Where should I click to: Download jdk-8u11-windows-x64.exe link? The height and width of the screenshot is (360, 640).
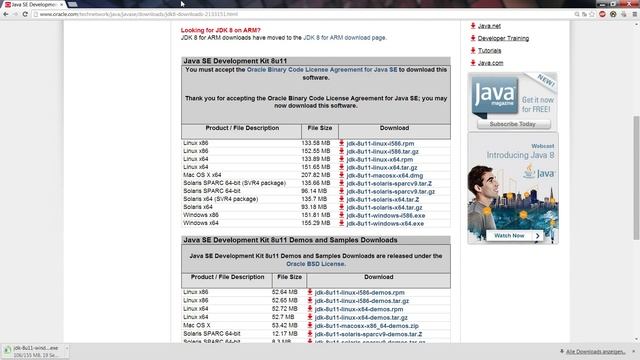tap(385, 224)
